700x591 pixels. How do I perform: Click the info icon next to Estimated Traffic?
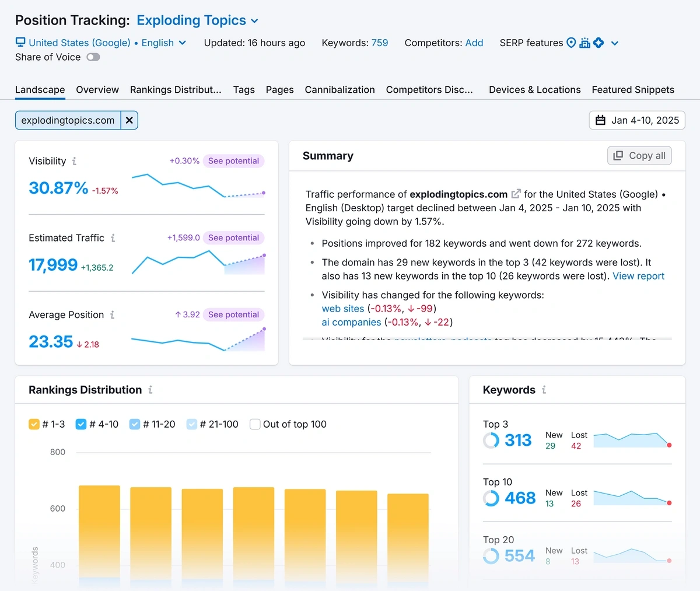pyautogui.click(x=113, y=238)
